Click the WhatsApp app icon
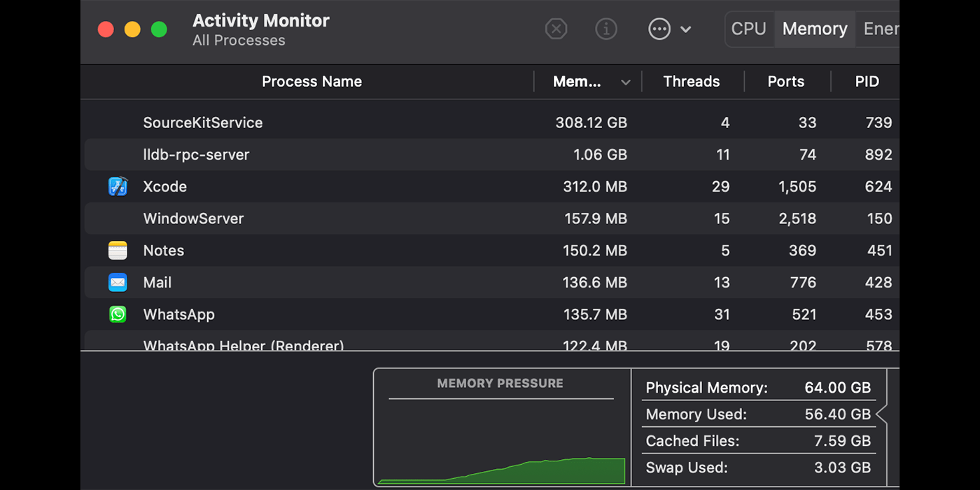The width and height of the screenshot is (980, 490). (x=118, y=314)
